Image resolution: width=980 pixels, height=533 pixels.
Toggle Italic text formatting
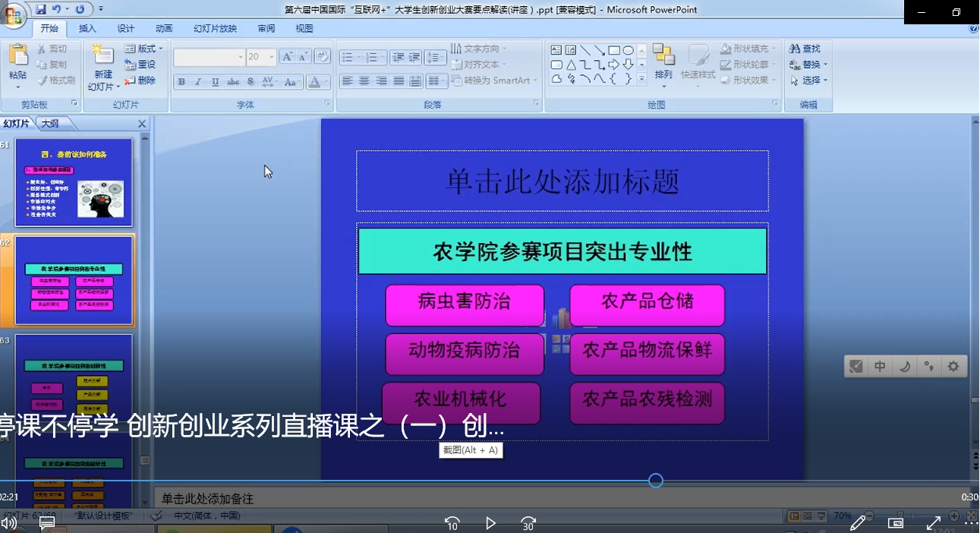(x=198, y=82)
